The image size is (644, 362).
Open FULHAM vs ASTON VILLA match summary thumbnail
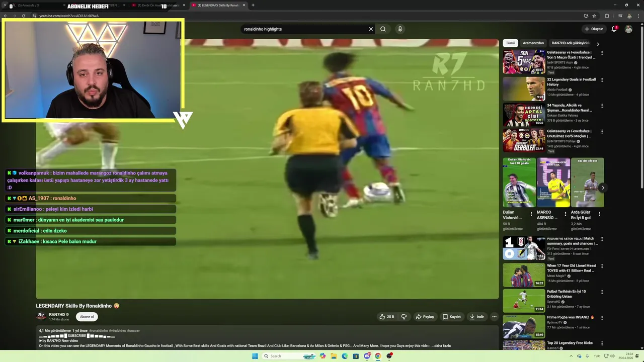tap(524, 248)
